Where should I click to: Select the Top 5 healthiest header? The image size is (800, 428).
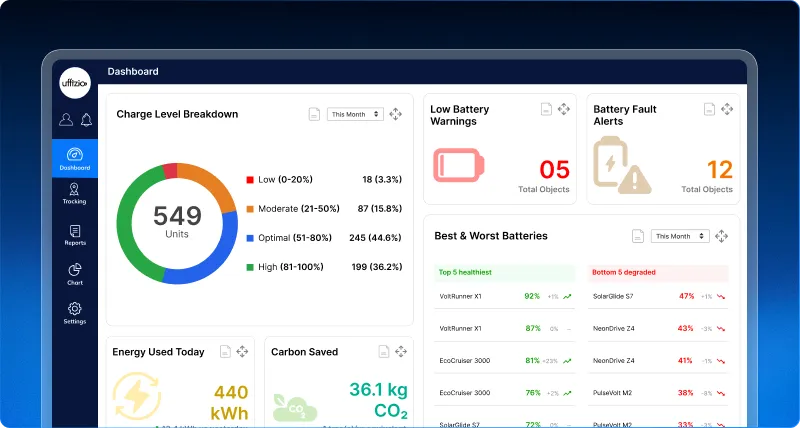[x=504, y=272]
